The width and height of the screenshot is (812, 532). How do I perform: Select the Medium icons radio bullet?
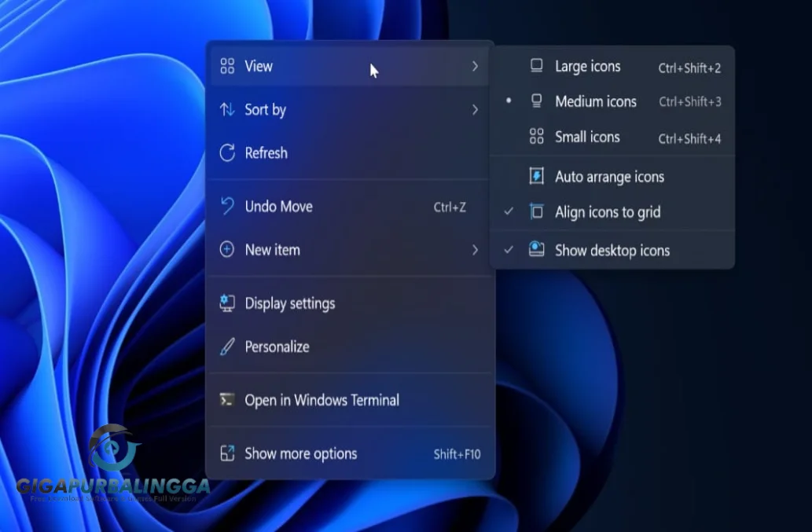tap(509, 101)
